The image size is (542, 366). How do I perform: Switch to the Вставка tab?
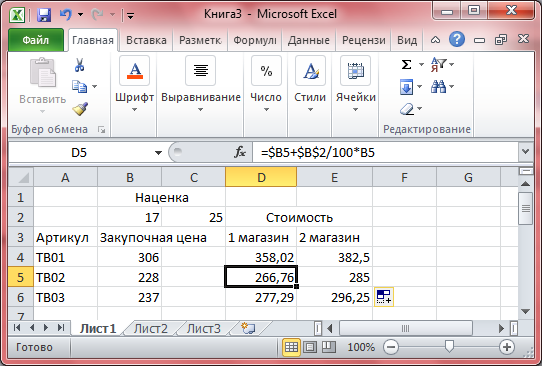[146, 40]
